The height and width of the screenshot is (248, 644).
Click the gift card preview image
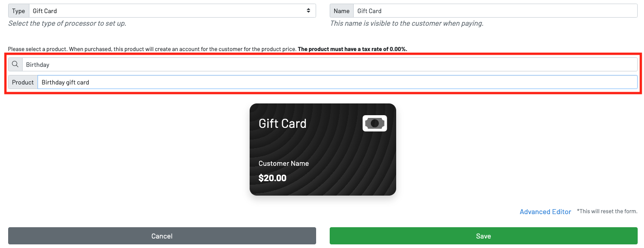pos(322,150)
